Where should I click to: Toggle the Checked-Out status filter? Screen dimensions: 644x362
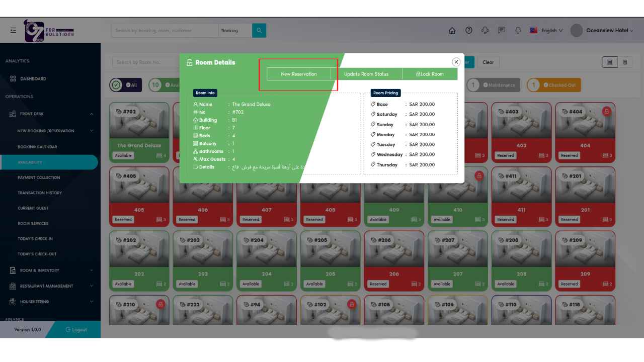(553, 85)
